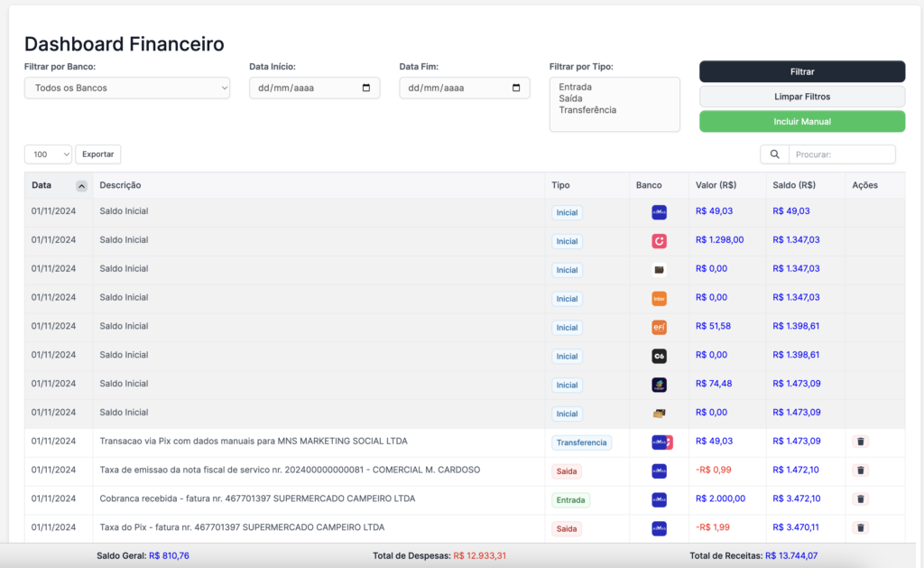Viewport: 924px width, 568px height.
Task: Click the search magnifier icon
Action: [774, 154]
